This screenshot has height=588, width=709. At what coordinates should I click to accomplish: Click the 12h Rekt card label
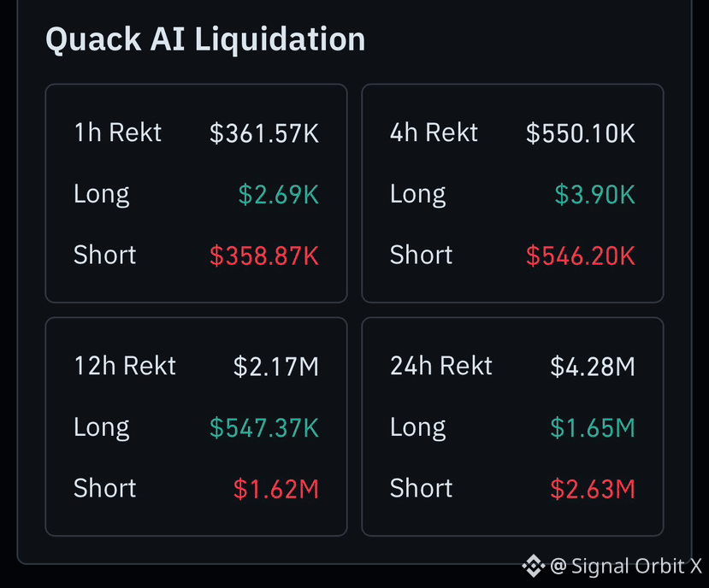pos(125,366)
